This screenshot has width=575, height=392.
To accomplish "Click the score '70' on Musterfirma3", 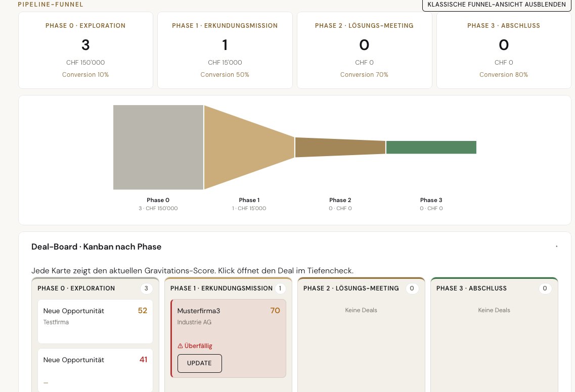I will (x=275, y=311).
